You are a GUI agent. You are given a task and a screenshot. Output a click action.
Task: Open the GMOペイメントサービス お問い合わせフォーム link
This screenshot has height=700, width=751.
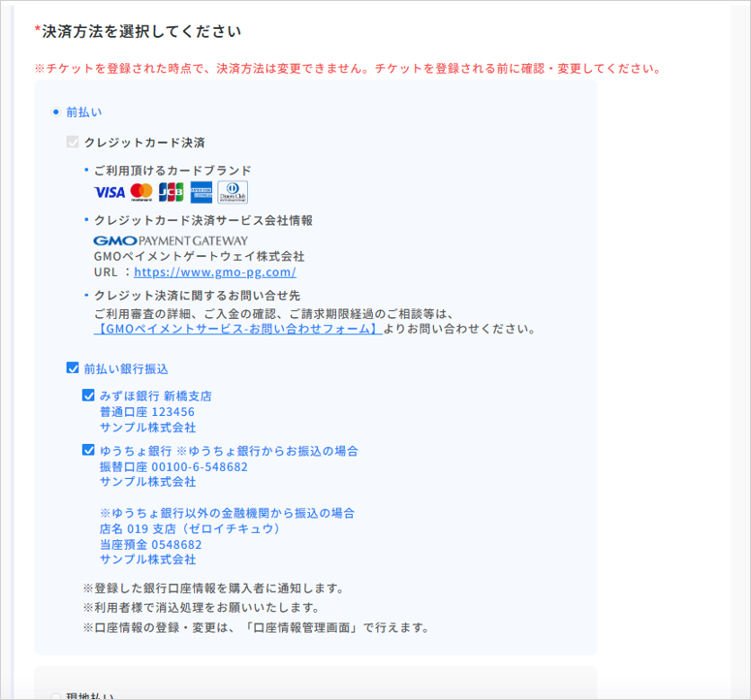(236, 329)
